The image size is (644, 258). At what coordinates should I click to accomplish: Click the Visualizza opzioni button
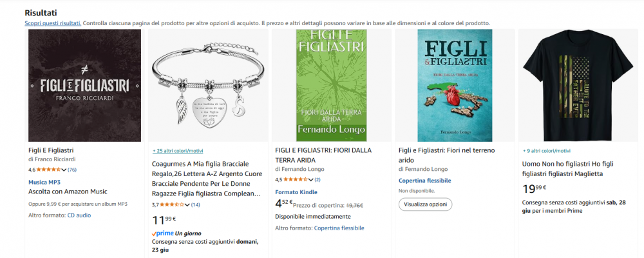[x=426, y=204]
